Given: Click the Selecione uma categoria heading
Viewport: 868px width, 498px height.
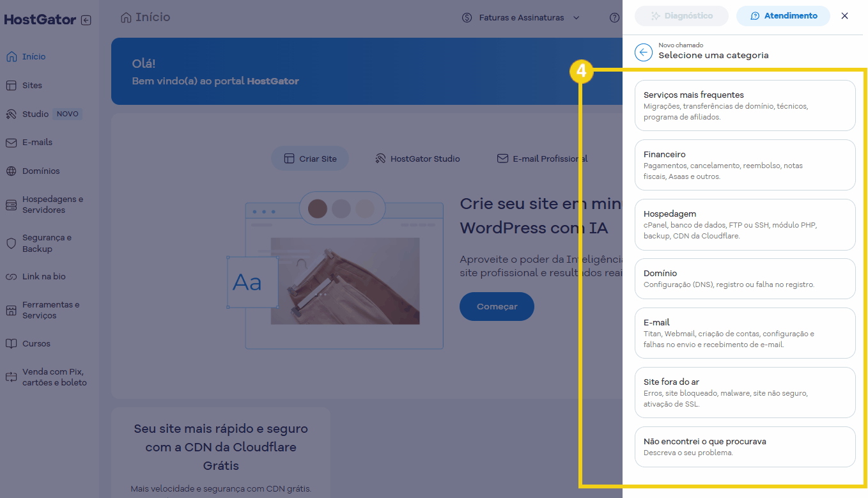Looking at the screenshot, I should [x=714, y=56].
